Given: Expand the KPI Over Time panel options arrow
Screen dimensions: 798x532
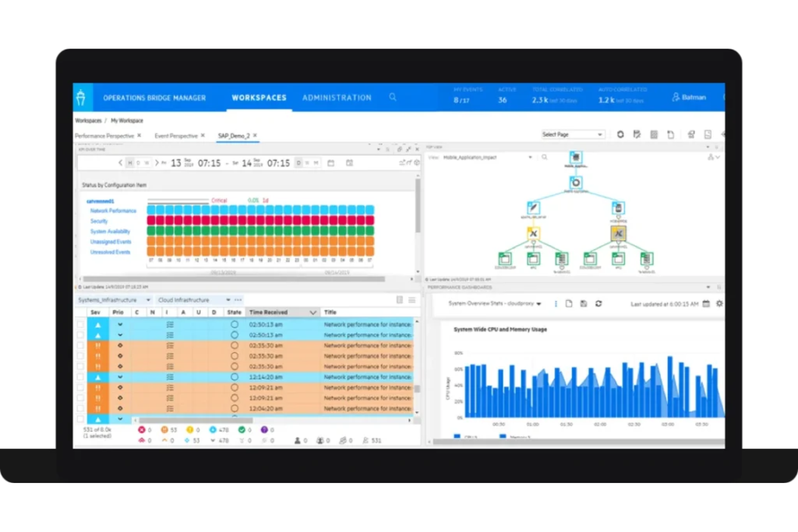Looking at the screenshot, I should click(x=379, y=149).
